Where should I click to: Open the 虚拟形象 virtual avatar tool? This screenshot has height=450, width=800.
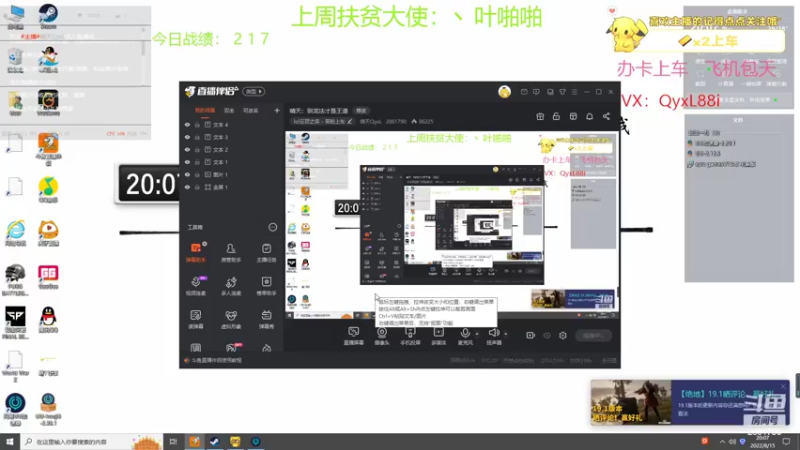click(x=231, y=319)
